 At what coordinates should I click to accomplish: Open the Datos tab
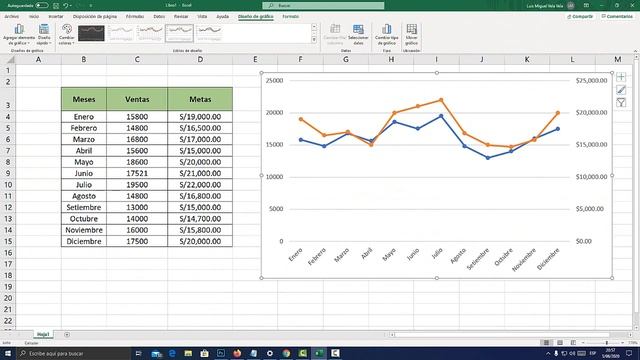point(159,17)
